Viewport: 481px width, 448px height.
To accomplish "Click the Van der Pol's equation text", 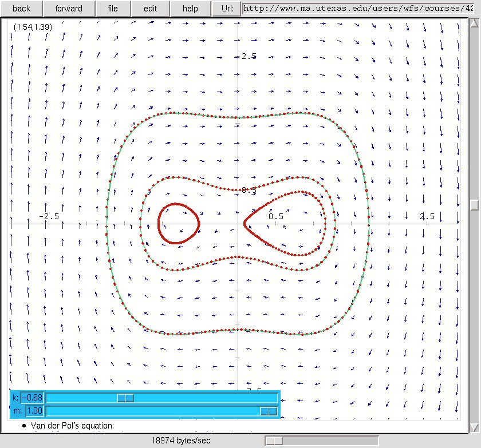I will [x=72, y=426].
